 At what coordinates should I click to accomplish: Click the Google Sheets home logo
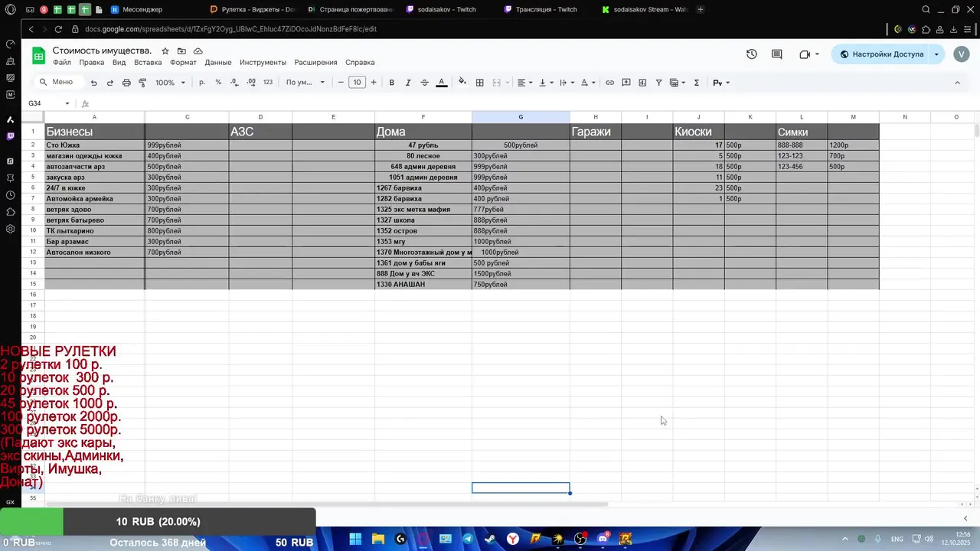[38, 55]
